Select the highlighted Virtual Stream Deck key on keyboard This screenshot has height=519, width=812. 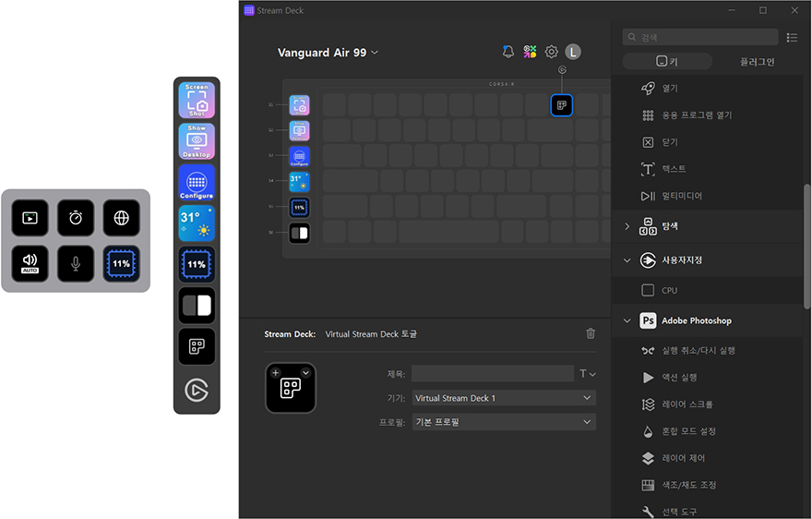point(561,105)
